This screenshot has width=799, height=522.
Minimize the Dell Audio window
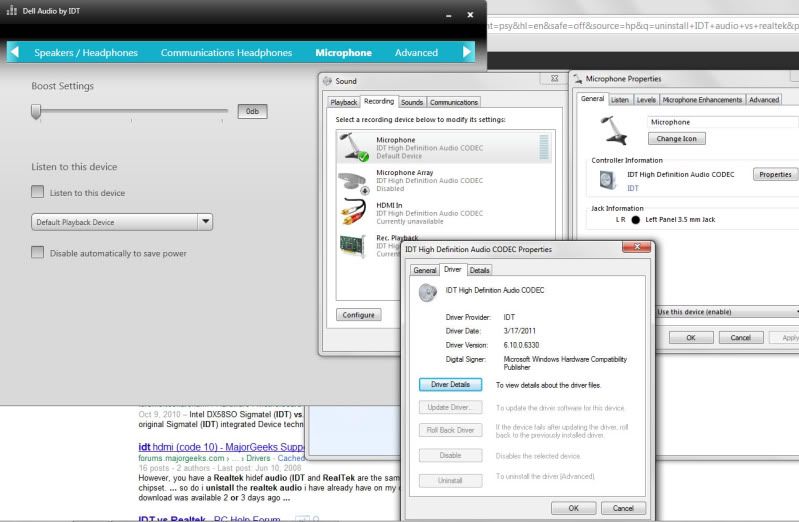click(448, 15)
